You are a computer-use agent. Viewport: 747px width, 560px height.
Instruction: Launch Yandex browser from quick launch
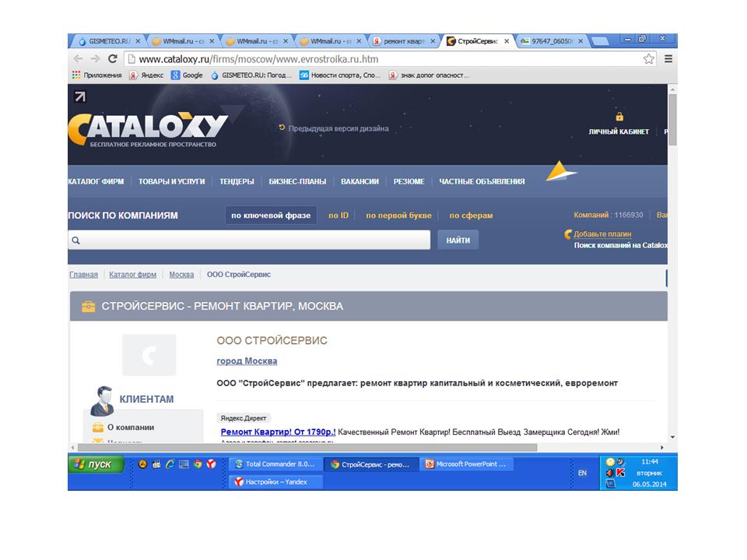(211, 464)
